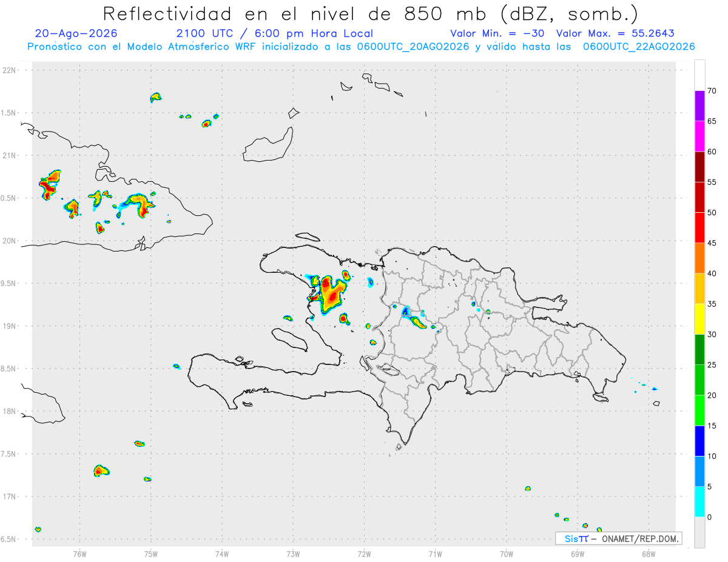Select the '71W' longitude axis label

(x=435, y=554)
